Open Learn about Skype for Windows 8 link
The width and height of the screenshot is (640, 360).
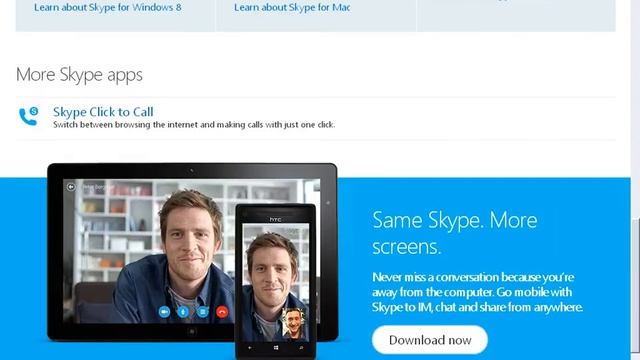coord(108,7)
